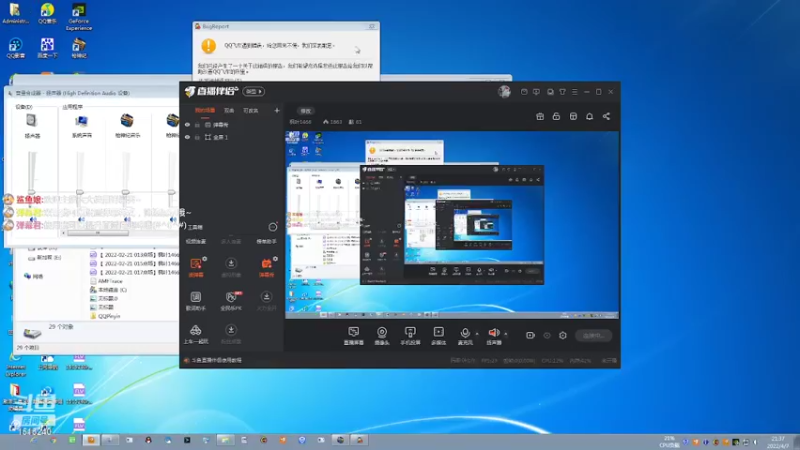Open the GeForce Experience desktop icon
800x450 pixels.
tap(79, 17)
